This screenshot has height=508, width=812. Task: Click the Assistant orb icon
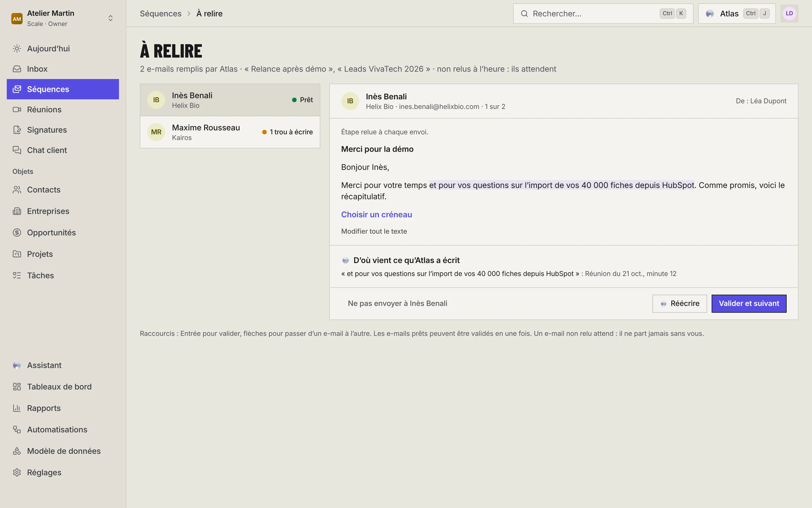pos(17,365)
